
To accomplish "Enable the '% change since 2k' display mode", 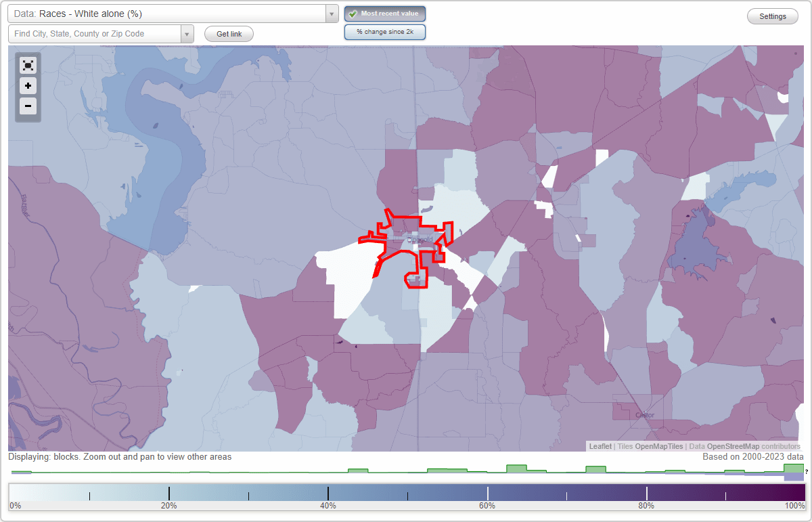I will tap(384, 31).
